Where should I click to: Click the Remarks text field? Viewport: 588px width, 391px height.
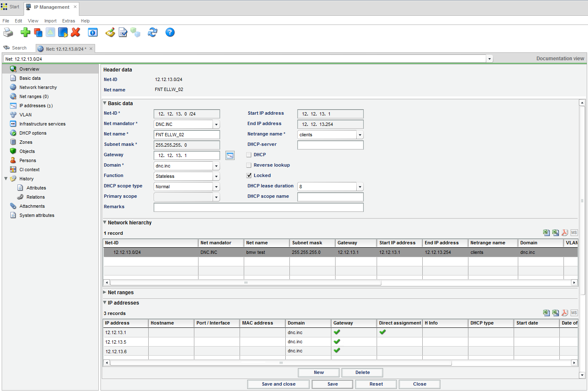pyautogui.click(x=258, y=207)
